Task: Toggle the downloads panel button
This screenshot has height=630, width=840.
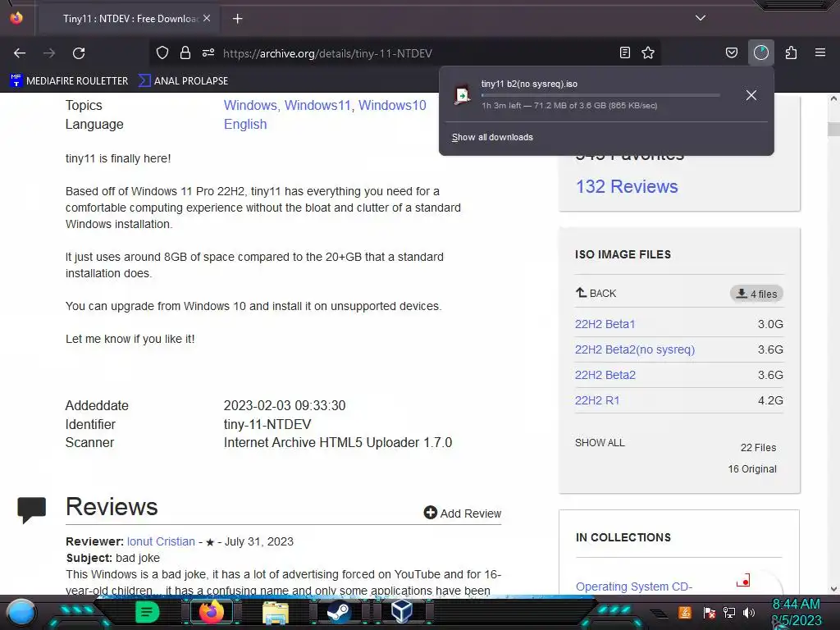Action: coord(760,52)
